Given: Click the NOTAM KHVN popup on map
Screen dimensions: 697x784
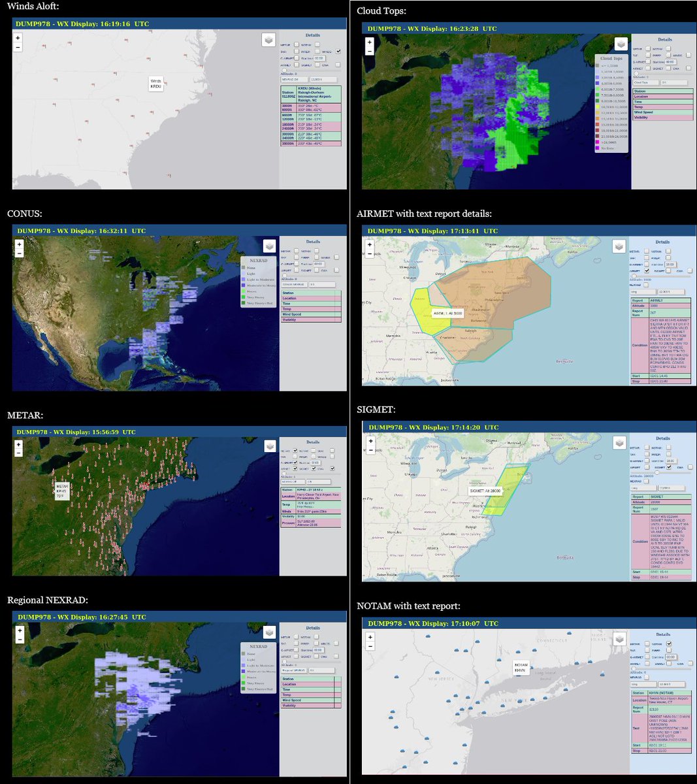Looking at the screenshot, I should point(521,667).
